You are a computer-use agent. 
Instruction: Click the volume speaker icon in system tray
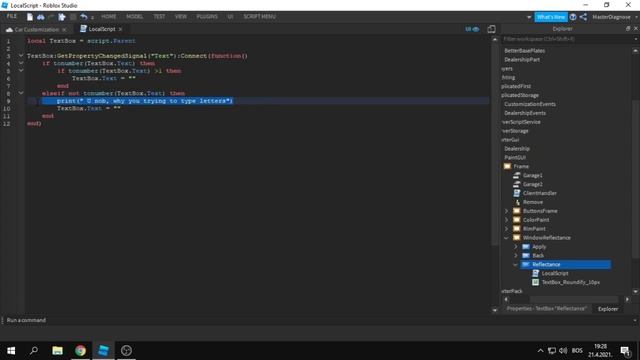[563, 351]
